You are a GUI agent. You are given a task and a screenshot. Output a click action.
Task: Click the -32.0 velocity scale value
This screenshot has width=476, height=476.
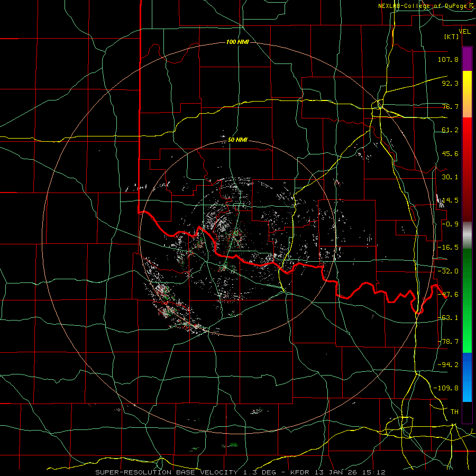(448, 271)
